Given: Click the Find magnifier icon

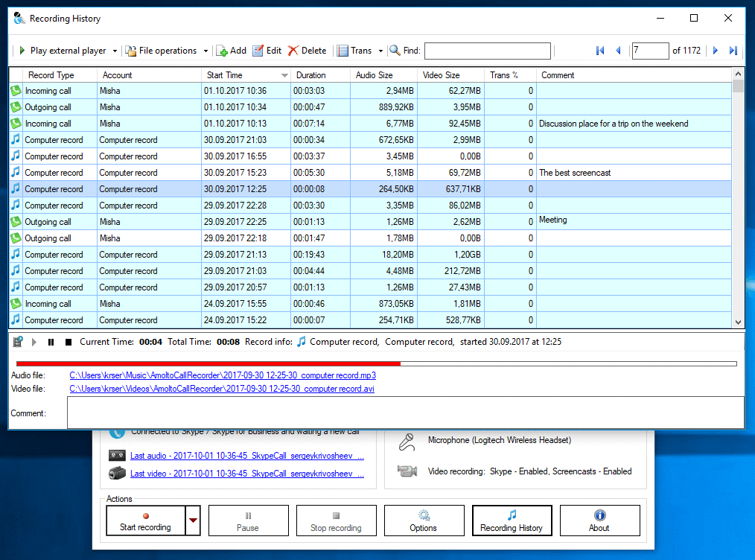Looking at the screenshot, I should 395,50.
